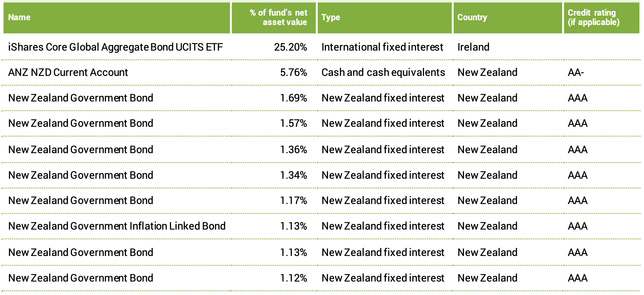
Task: Click New Zealand Government Inflation Linked Bond
Action: pyautogui.click(x=117, y=226)
